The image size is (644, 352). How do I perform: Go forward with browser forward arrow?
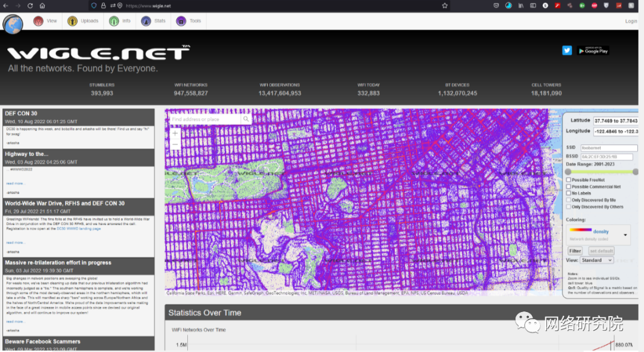18,6
